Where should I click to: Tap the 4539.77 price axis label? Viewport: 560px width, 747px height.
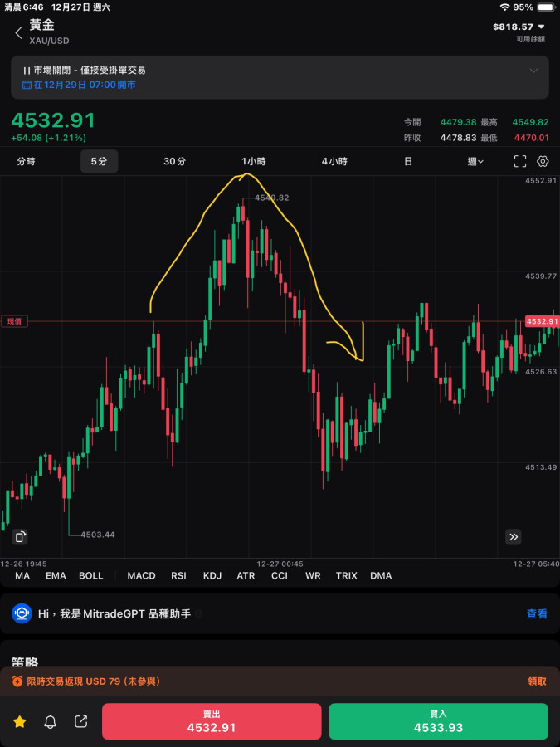pyautogui.click(x=541, y=276)
